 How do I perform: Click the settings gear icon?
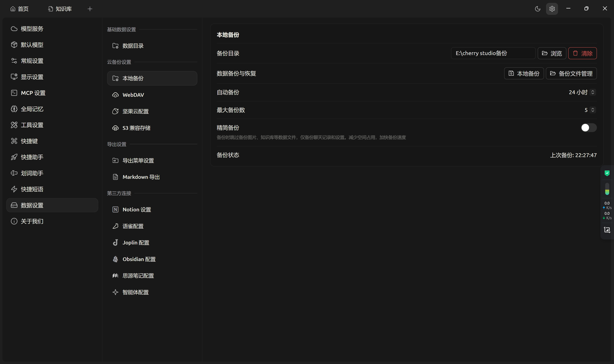click(x=552, y=9)
